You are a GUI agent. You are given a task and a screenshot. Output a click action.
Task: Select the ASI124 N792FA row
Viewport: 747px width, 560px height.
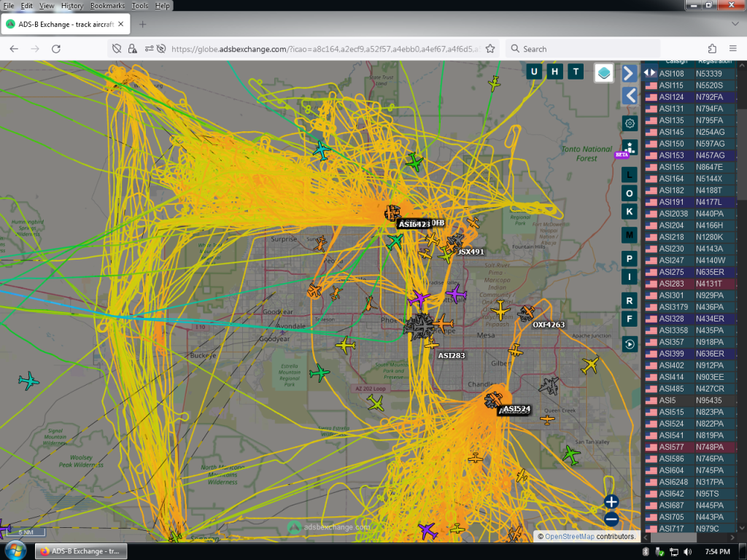coord(690,97)
